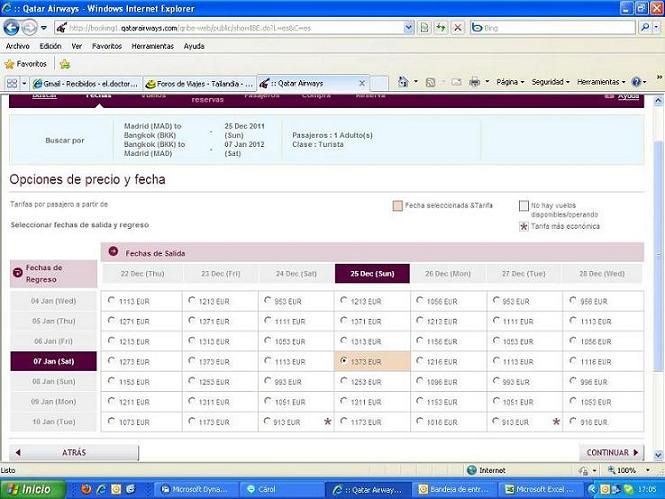Click the add to favorites bar star icon

64,64
